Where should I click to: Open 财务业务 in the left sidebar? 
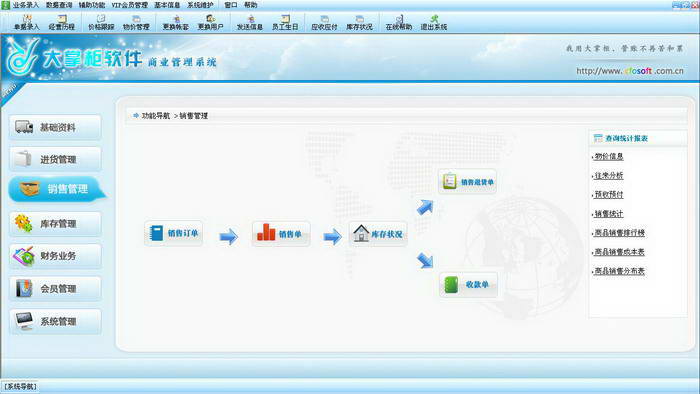coord(55,256)
